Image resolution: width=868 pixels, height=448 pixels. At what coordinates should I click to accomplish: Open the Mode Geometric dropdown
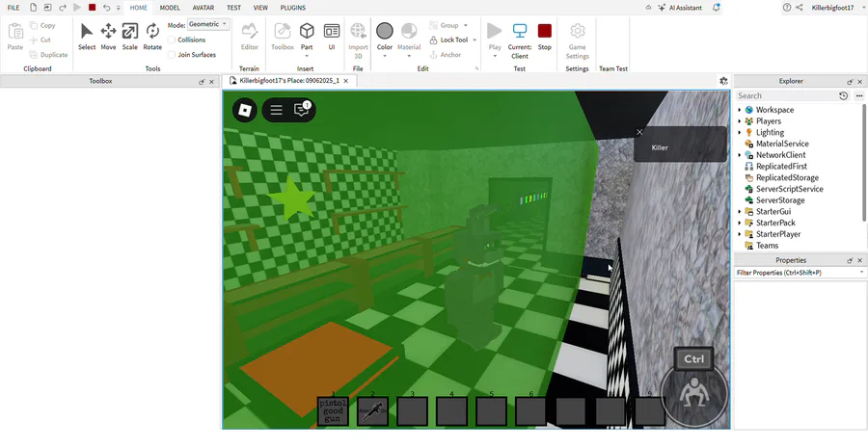pyautogui.click(x=208, y=24)
